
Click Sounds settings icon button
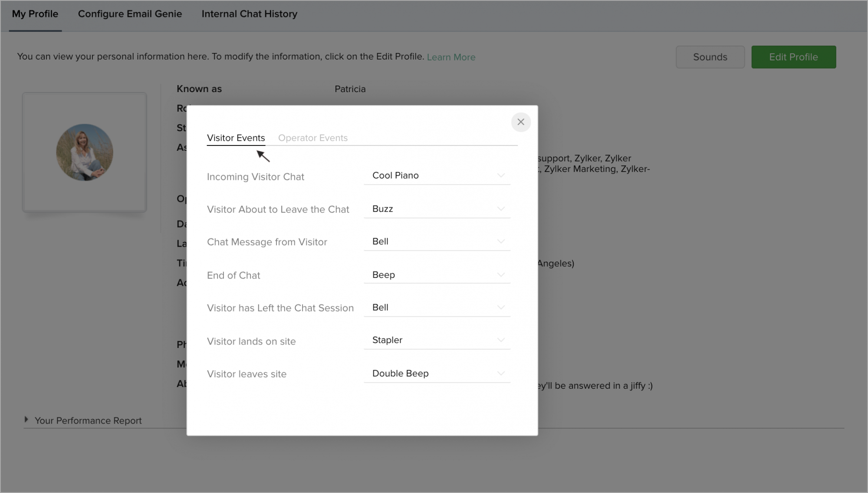(710, 56)
